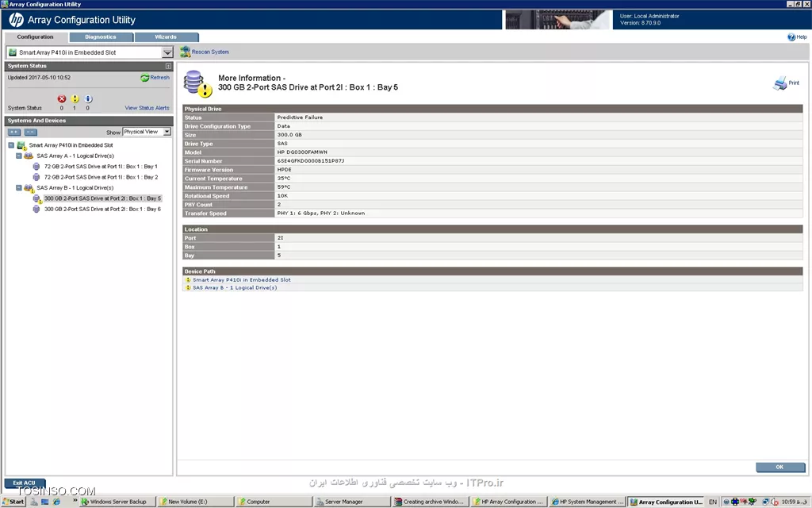Click the large drive warning icon beside More Information
The image size is (812, 508).
point(197,83)
